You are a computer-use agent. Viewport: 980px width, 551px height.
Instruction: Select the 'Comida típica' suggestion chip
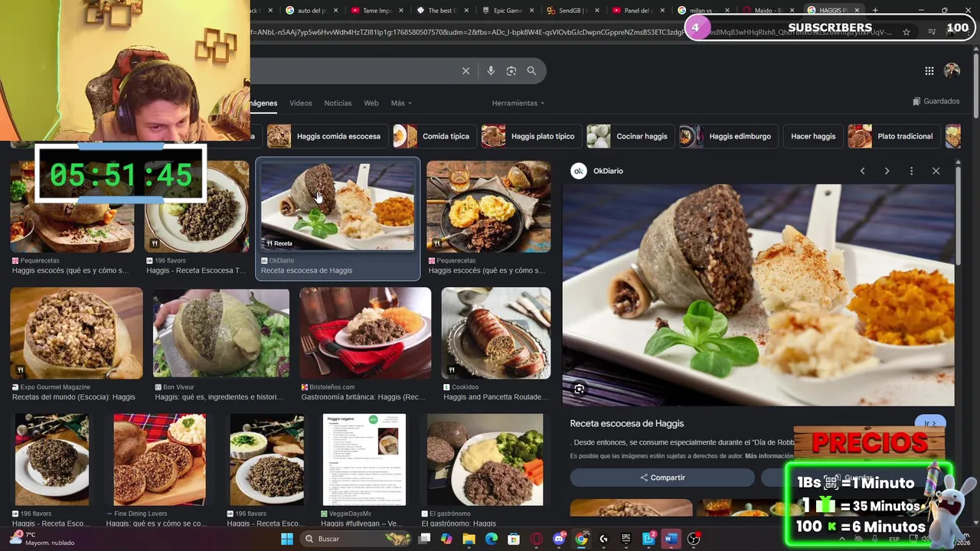coord(434,136)
